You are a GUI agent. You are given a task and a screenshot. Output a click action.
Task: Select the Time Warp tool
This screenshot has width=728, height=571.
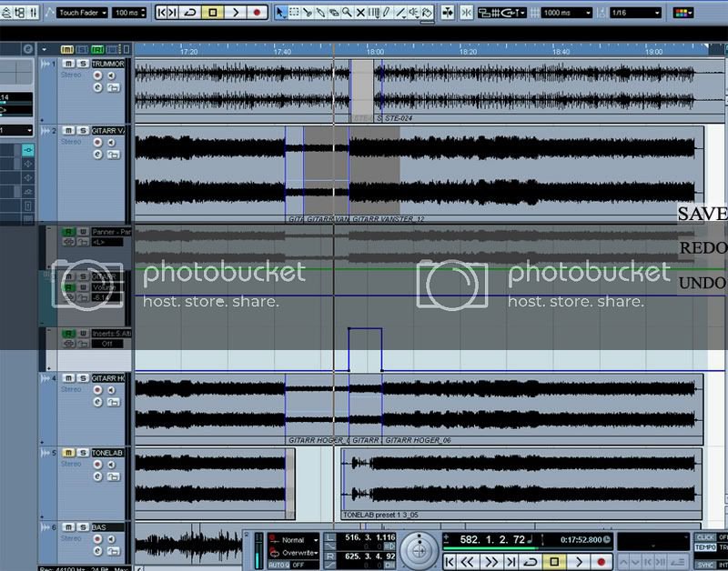(373, 13)
